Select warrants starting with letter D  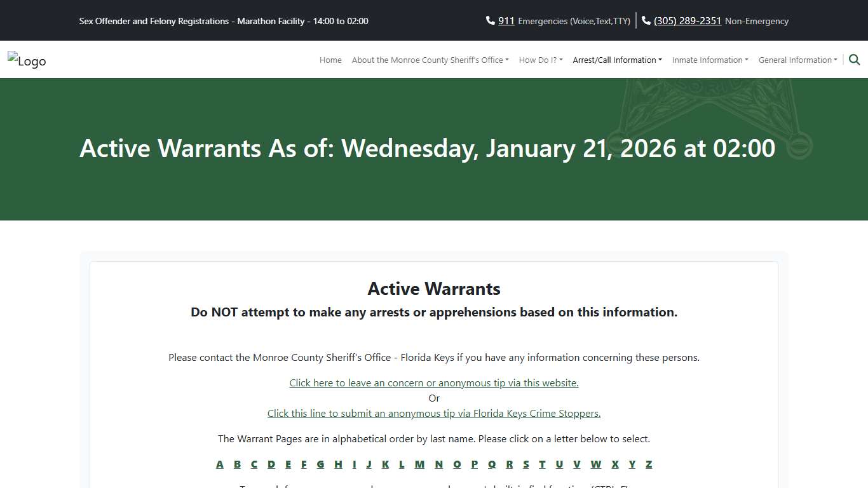271,464
